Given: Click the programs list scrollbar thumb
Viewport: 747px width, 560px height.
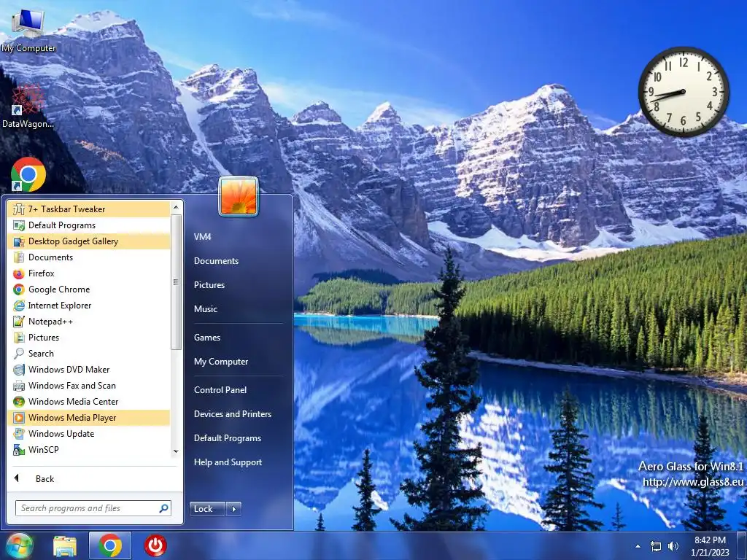Looking at the screenshot, I should (176, 282).
